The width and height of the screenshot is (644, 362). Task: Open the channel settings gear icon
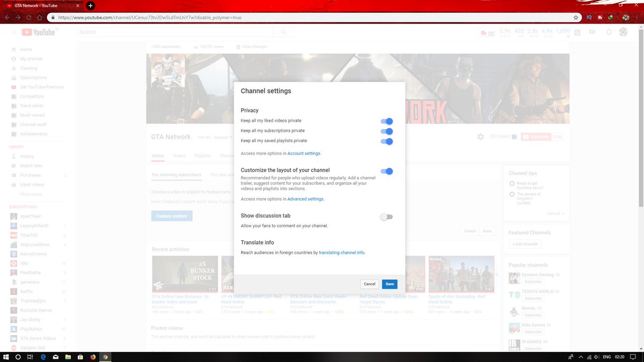tap(481, 137)
